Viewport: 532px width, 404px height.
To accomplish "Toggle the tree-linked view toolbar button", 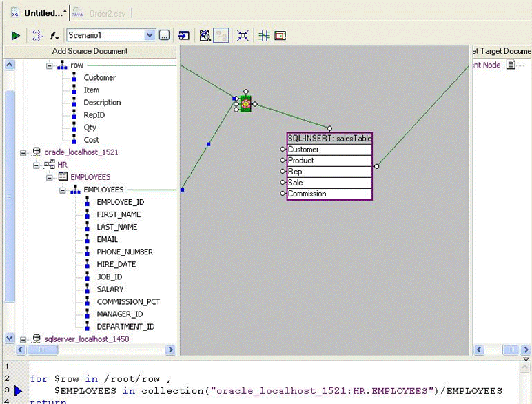I will [x=221, y=35].
